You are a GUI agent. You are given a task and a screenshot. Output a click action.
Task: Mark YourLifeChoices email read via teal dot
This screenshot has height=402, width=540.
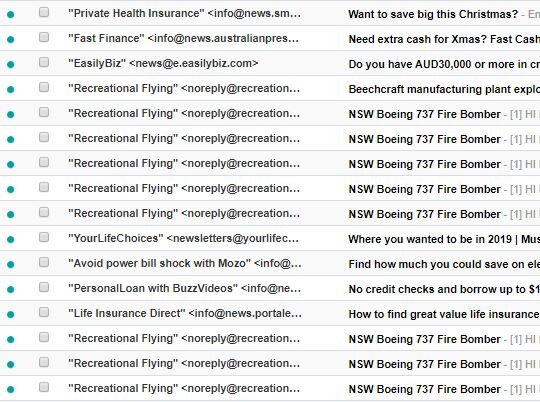11,239
